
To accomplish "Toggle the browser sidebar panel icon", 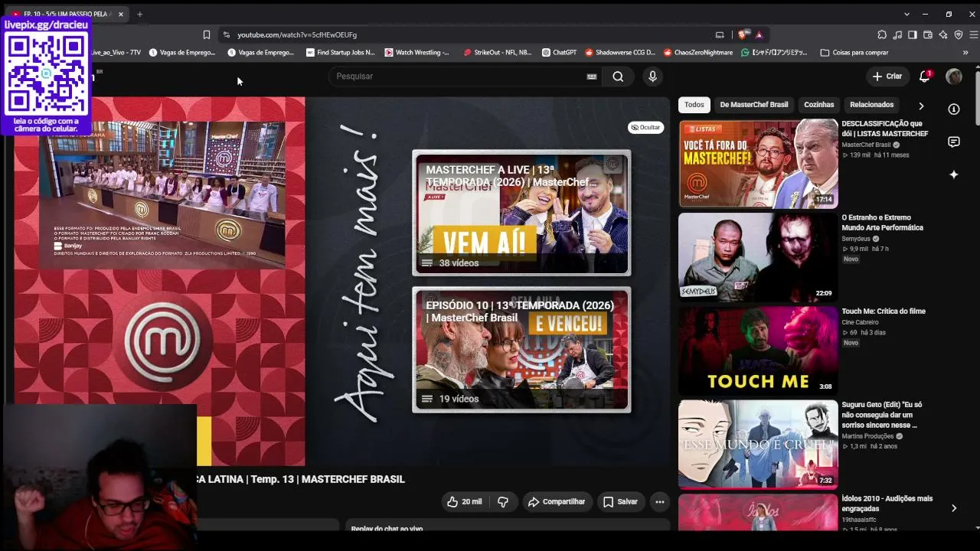I will [913, 34].
